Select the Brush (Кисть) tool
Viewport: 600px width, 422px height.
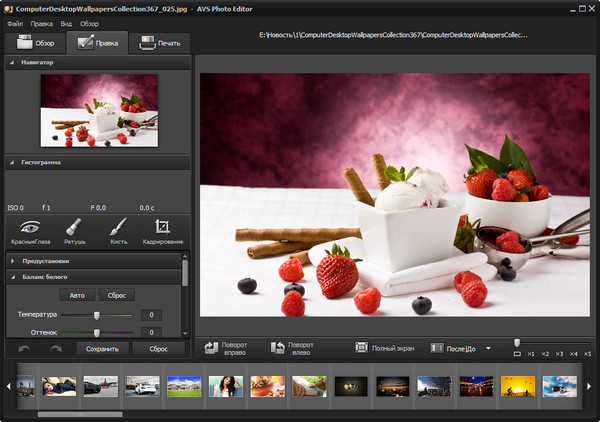pyautogui.click(x=117, y=231)
